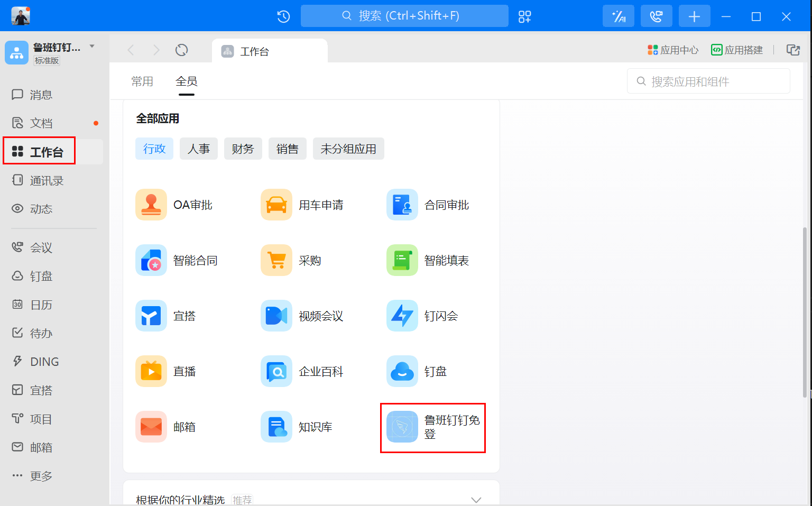Select the 工作台 page tab at top
Image resolution: width=812 pixels, height=506 pixels.
coord(270,51)
